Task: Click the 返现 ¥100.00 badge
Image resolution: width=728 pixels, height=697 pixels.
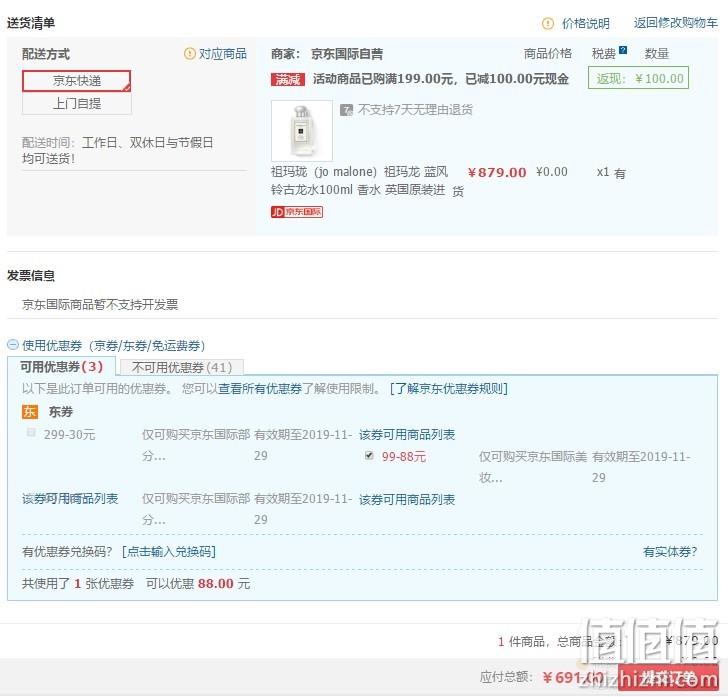Action: (638, 78)
